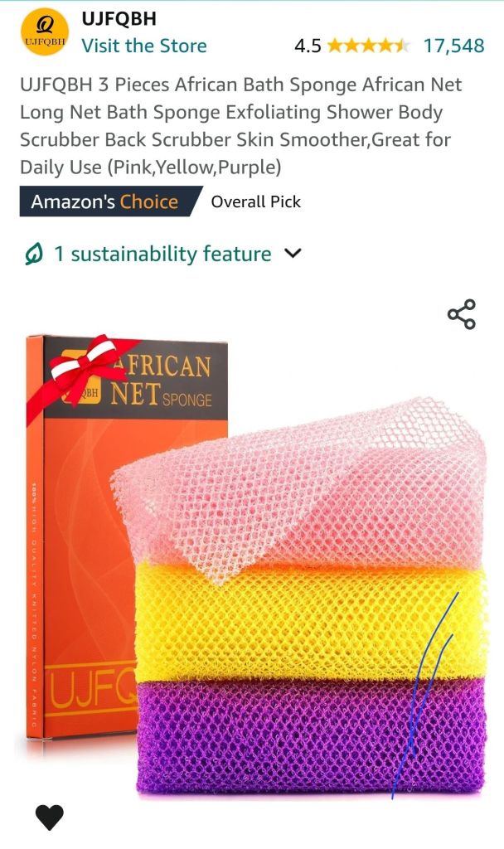
Task: Click the Visit the Store link
Action: (144, 46)
